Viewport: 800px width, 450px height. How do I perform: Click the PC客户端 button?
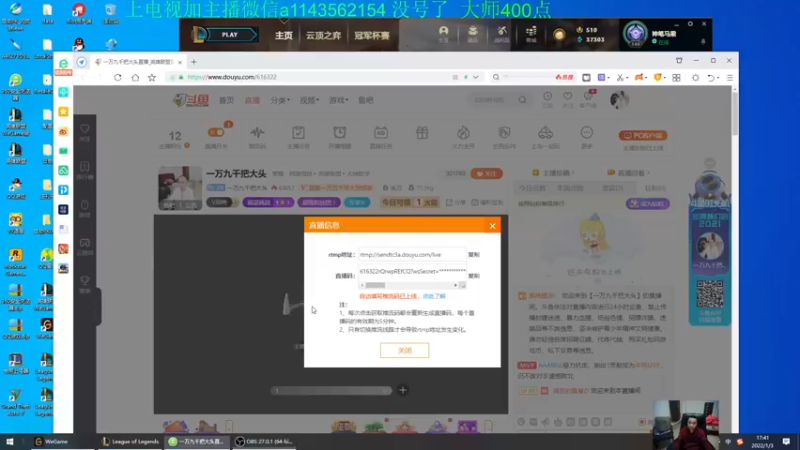click(x=643, y=136)
